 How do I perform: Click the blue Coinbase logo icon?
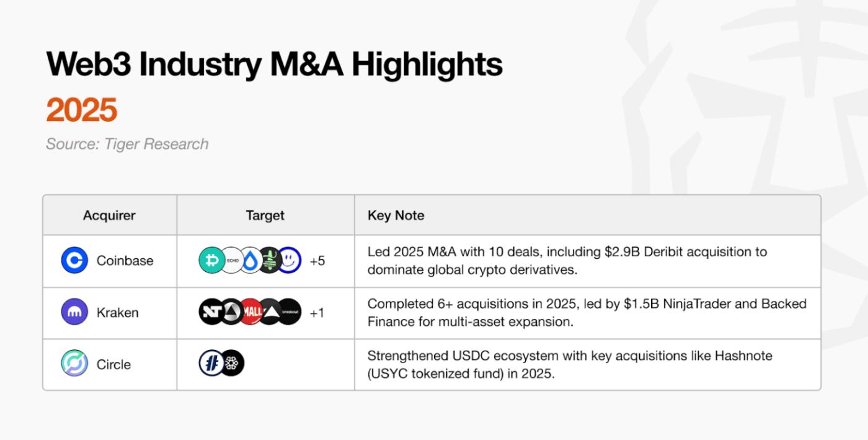pyautogui.click(x=74, y=261)
